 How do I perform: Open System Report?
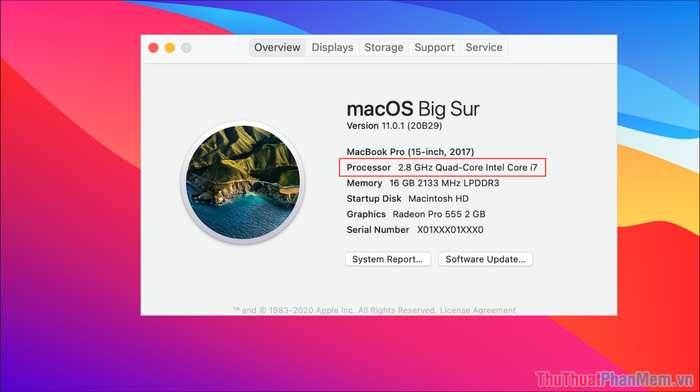point(388,259)
